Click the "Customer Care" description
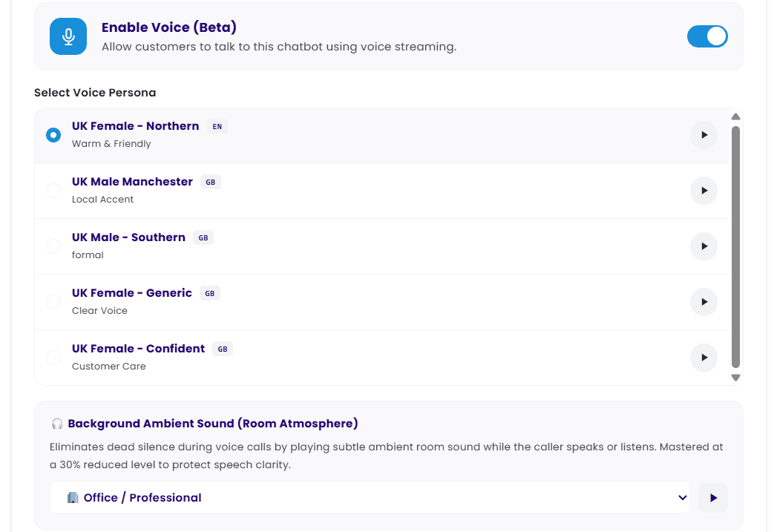The height and width of the screenshot is (532, 777). (109, 367)
